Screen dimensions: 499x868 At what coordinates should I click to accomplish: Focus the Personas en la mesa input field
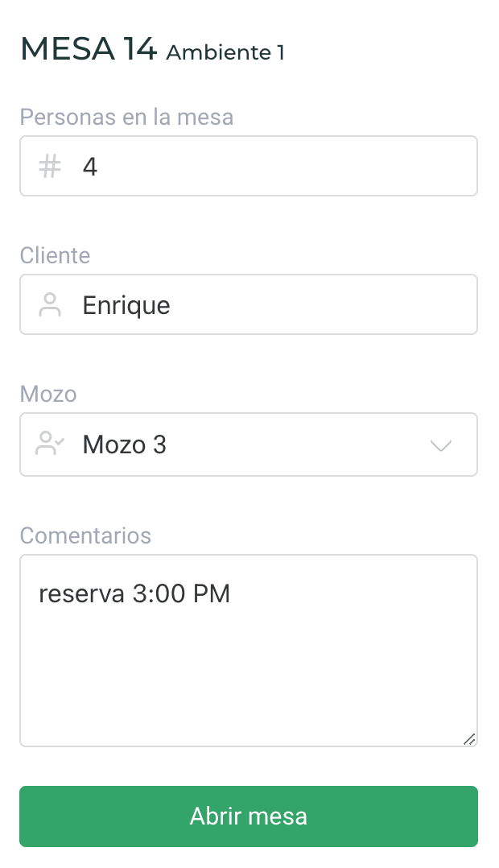[274, 167]
